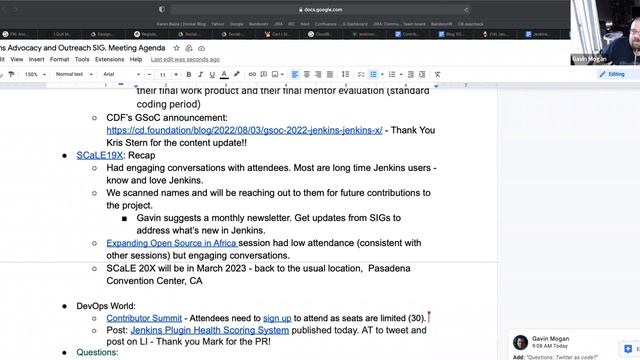The width and height of the screenshot is (640, 360).
Task: Open the Extensions menu
Action: pos(109,59)
